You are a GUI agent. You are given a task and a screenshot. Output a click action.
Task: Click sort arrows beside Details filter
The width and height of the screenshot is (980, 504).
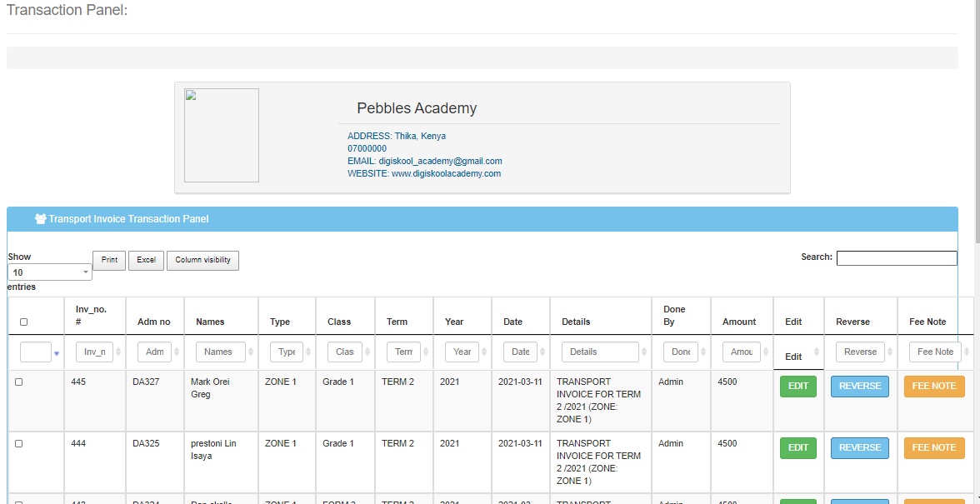(643, 352)
